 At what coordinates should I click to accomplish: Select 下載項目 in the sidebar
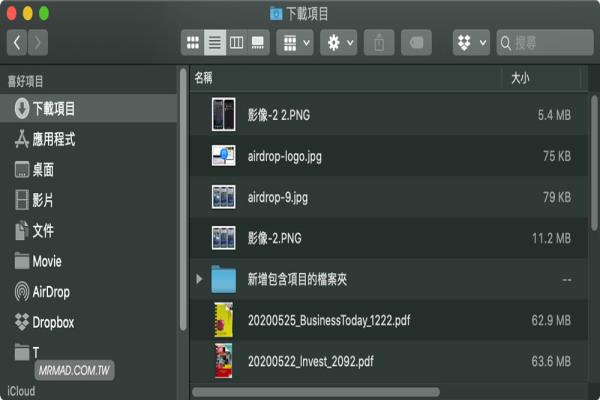click(x=89, y=109)
